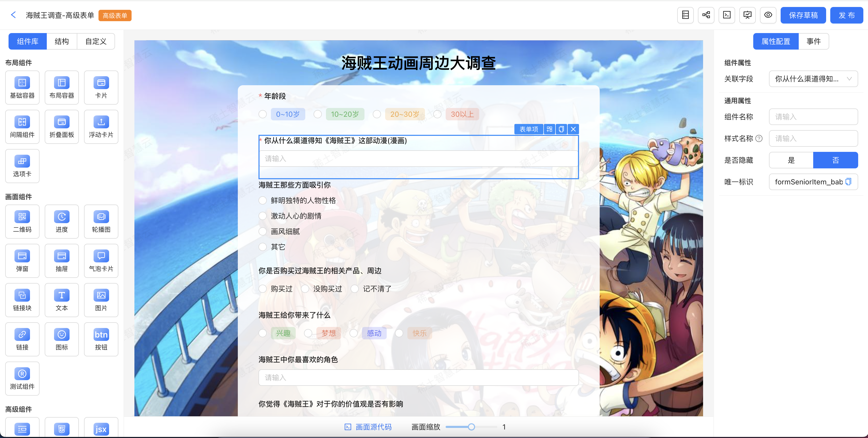Click the 保存草稿 button
Viewport: 868px width, 438px height.
(803, 15)
